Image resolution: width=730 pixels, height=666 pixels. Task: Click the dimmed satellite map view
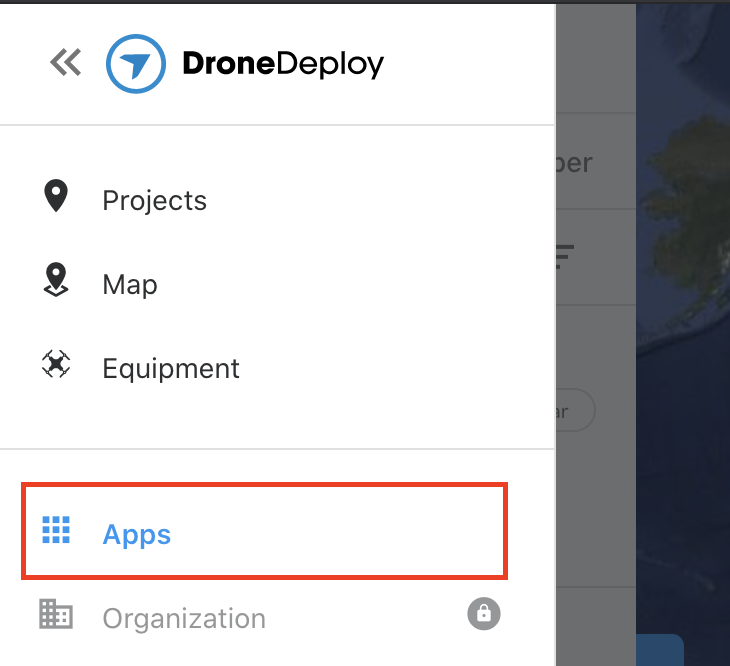683,335
